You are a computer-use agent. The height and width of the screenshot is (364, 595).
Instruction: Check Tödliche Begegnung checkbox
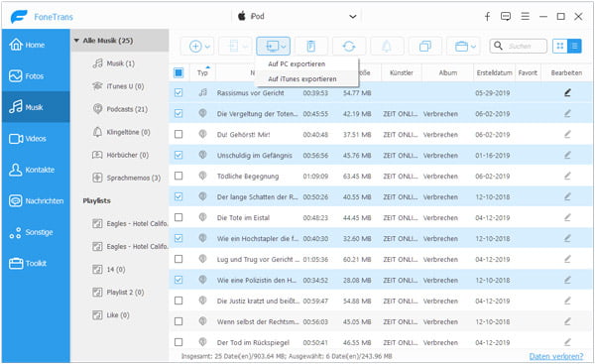pos(178,176)
